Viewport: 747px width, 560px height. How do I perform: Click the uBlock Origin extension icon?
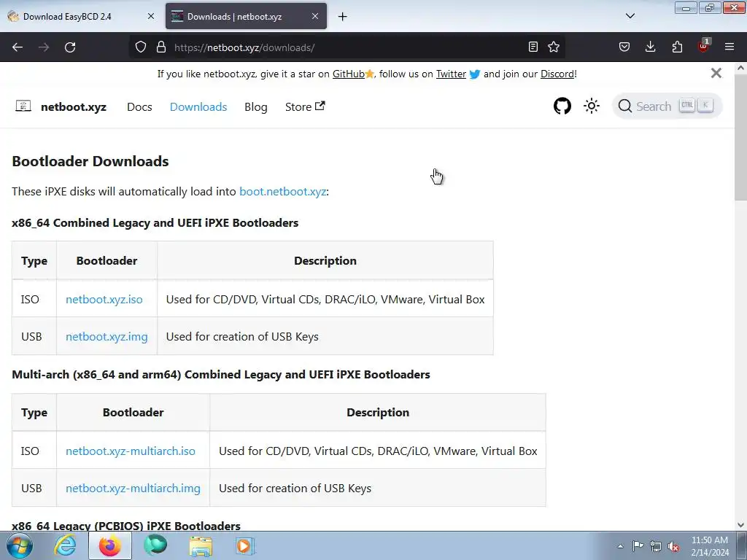[x=703, y=46]
